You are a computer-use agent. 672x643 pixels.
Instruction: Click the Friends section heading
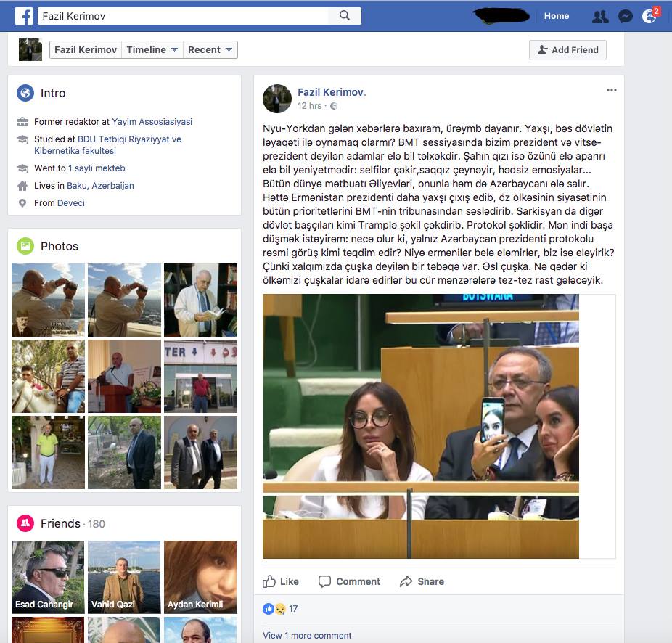point(60,523)
